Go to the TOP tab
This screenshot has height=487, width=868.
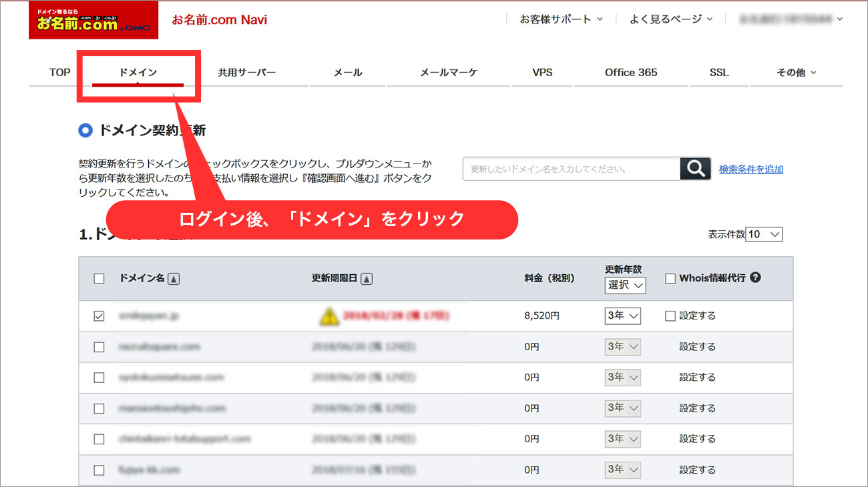[x=59, y=72]
